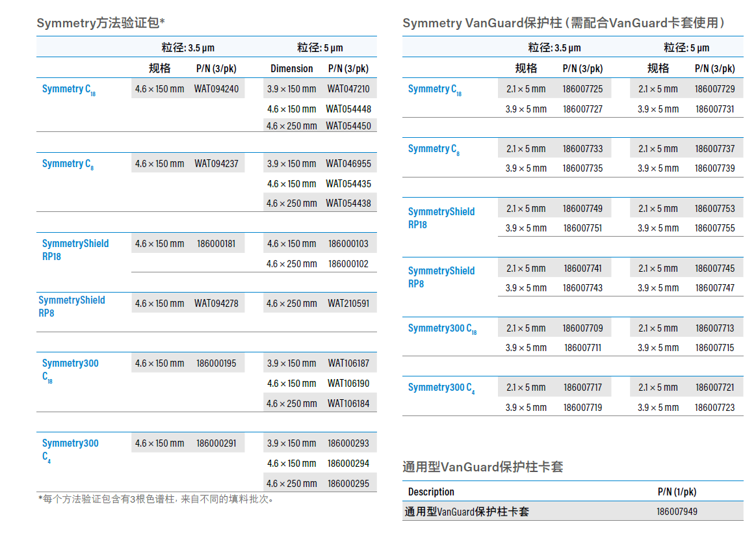Select part number 186007743
Viewport: 756px width, 539px height.
point(582,288)
